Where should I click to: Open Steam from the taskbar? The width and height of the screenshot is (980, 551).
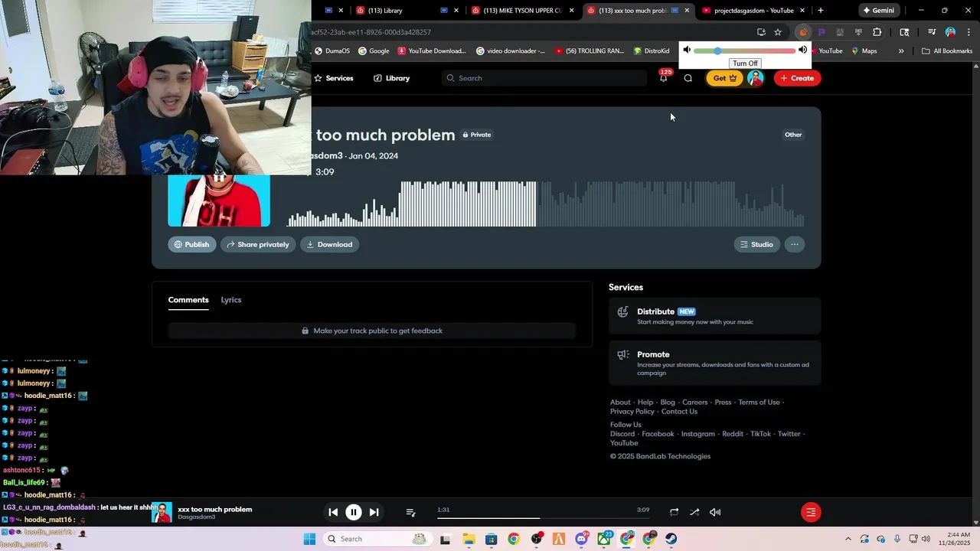(671, 539)
